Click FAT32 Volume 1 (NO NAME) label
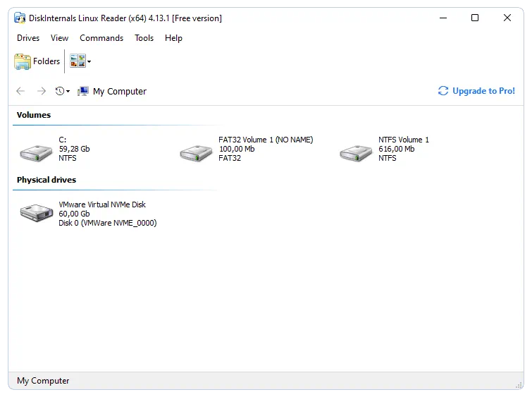The width and height of the screenshot is (532, 397). (x=266, y=140)
